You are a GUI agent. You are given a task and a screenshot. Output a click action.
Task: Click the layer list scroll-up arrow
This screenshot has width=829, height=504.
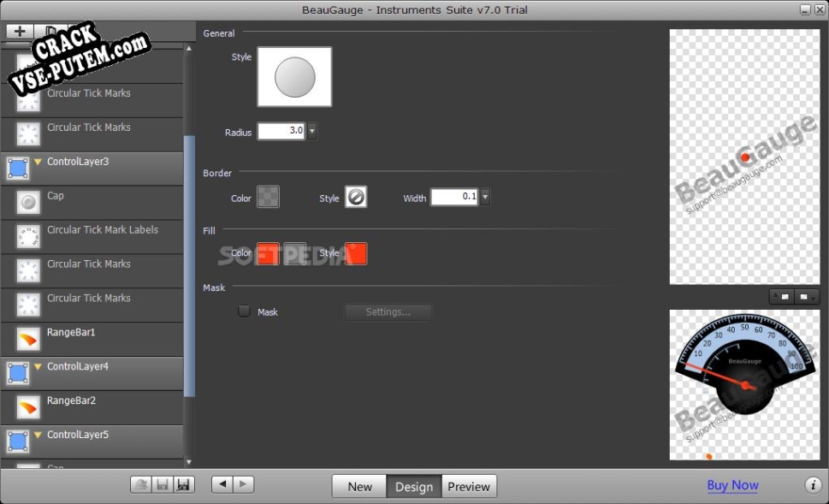[189, 49]
